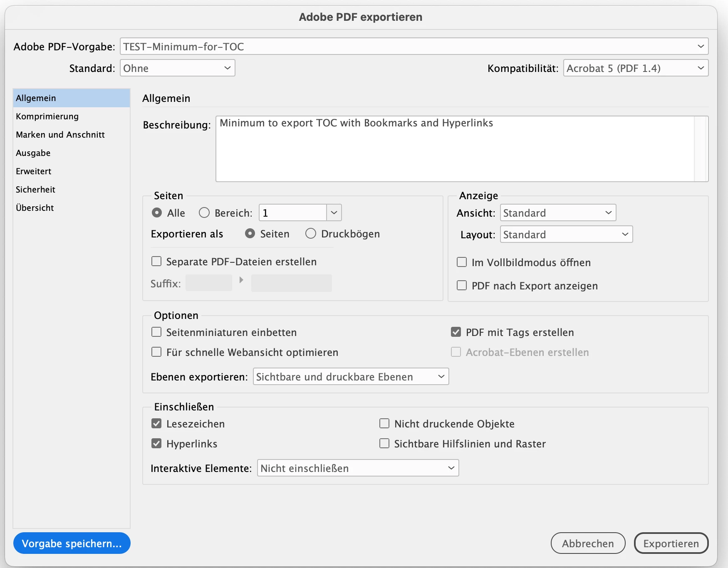Open the Adobe PDF-Vorgabe preset dropdown
728x568 pixels.
click(414, 46)
